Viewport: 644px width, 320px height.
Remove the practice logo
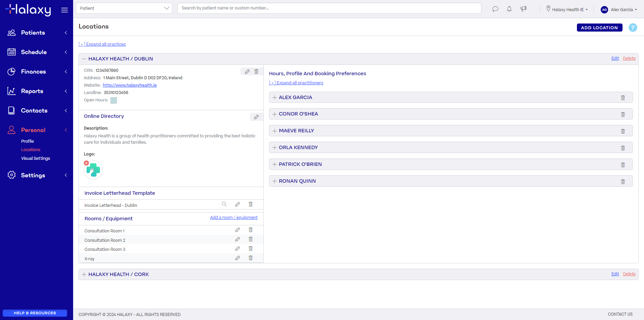point(87,163)
